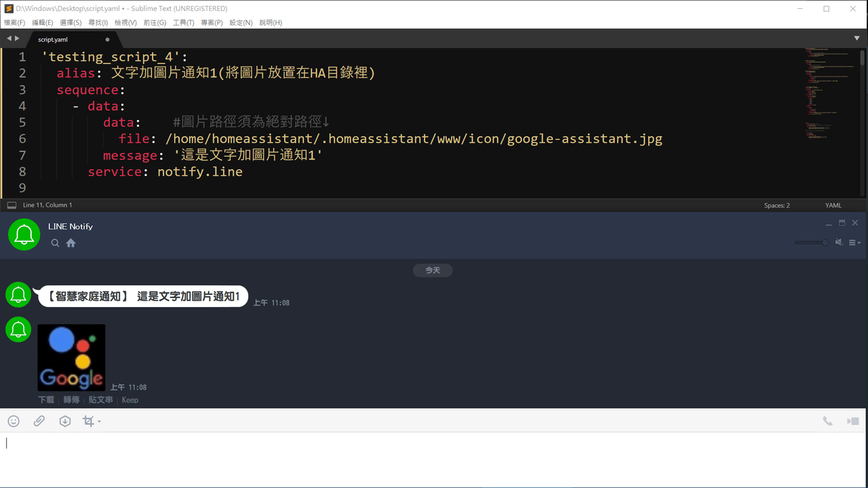This screenshot has width=868, height=488.
Task: Open the 前往(G) menu
Action: [155, 22]
